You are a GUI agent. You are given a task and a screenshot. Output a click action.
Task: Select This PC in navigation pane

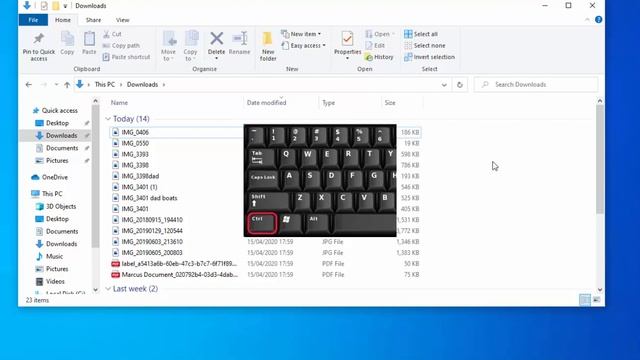52,194
